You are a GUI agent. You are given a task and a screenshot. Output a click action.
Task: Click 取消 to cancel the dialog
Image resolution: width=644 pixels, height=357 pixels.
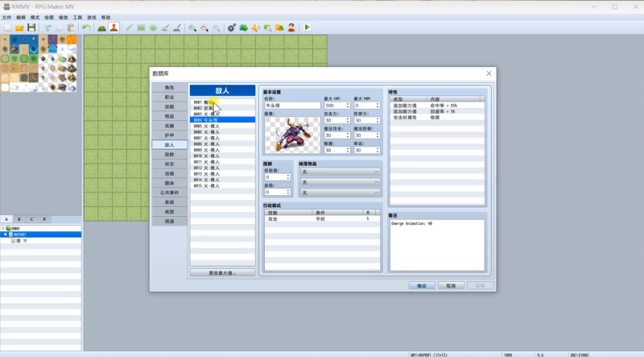point(451,285)
